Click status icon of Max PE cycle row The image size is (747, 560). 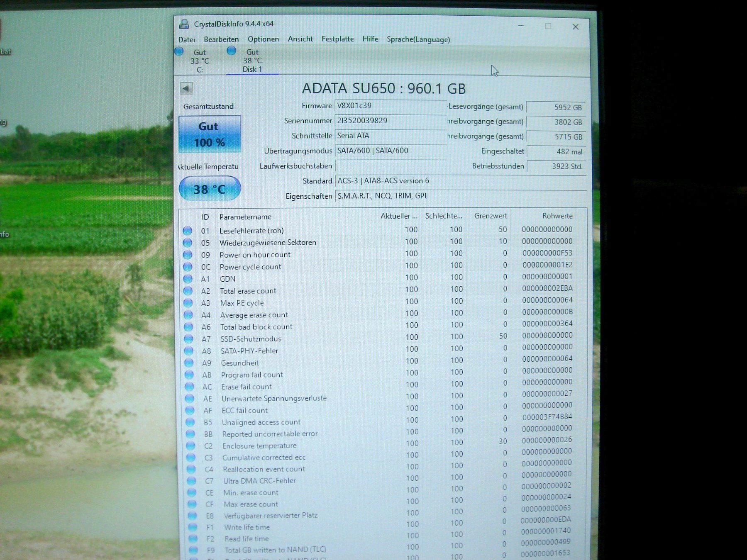tap(188, 303)
